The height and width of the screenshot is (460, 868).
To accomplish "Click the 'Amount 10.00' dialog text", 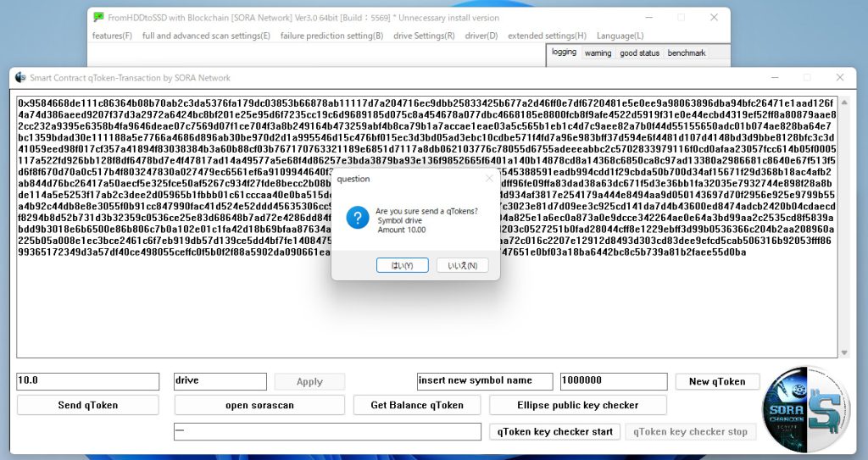I will click(402, 230).
